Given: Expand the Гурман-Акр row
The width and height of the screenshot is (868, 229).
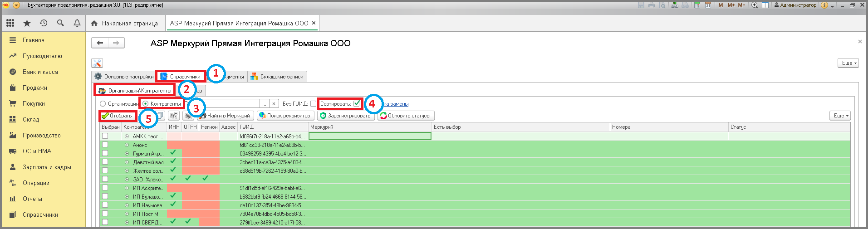Looking at the screenshot, I should [127, 154].
